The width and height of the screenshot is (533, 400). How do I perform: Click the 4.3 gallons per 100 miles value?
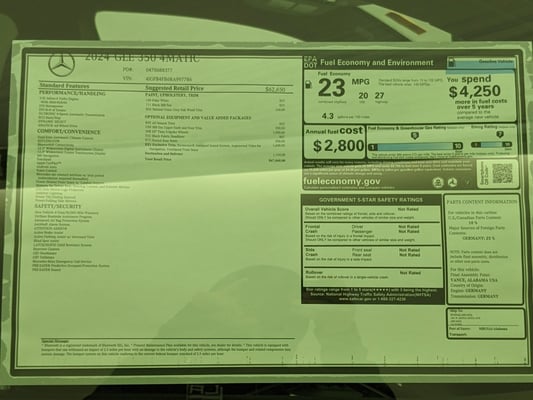[x=327, y=116]
